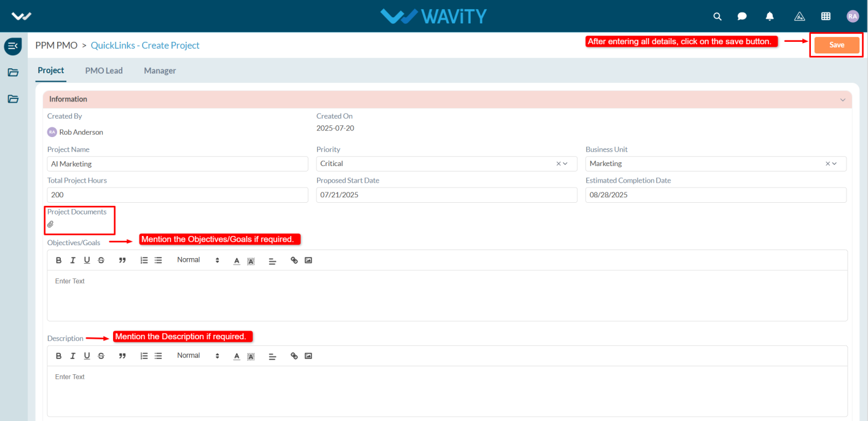Open the apps grid icon

(x=826, y=17)
